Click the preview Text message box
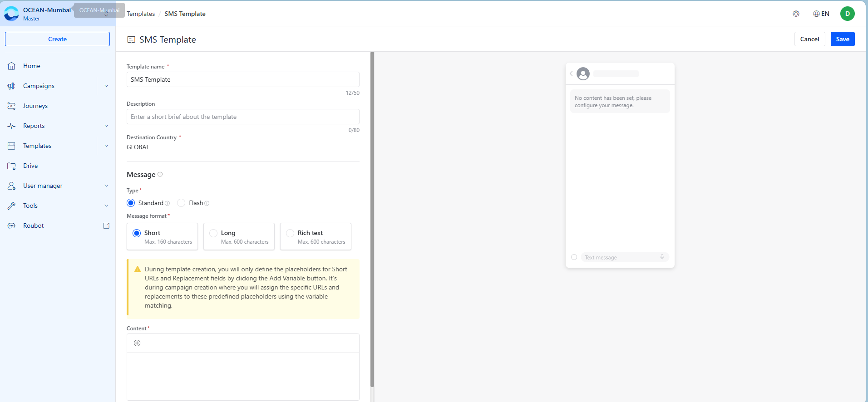Viewport: 868px width, 402px height. (625, 257)
